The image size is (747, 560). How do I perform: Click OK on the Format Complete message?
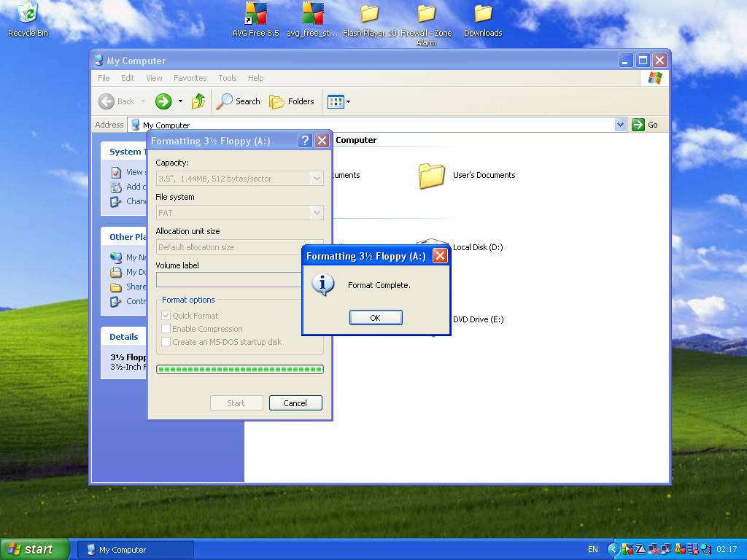pos(376,318)
